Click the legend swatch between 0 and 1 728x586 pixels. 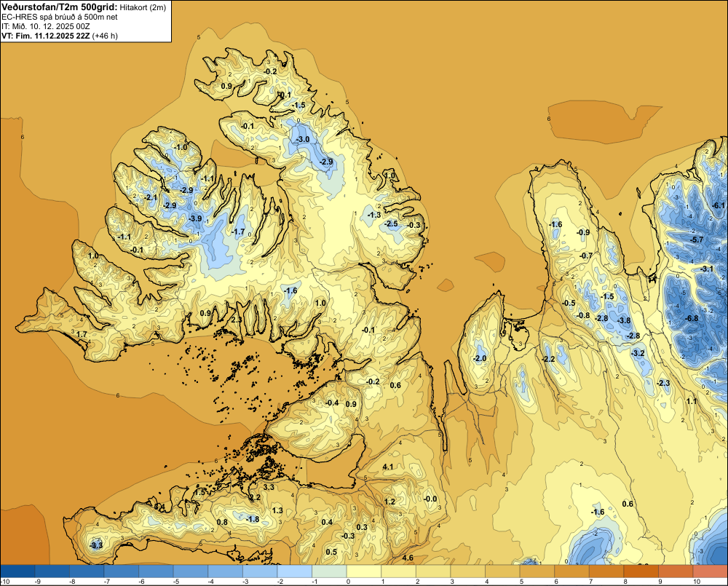[364, 571]
